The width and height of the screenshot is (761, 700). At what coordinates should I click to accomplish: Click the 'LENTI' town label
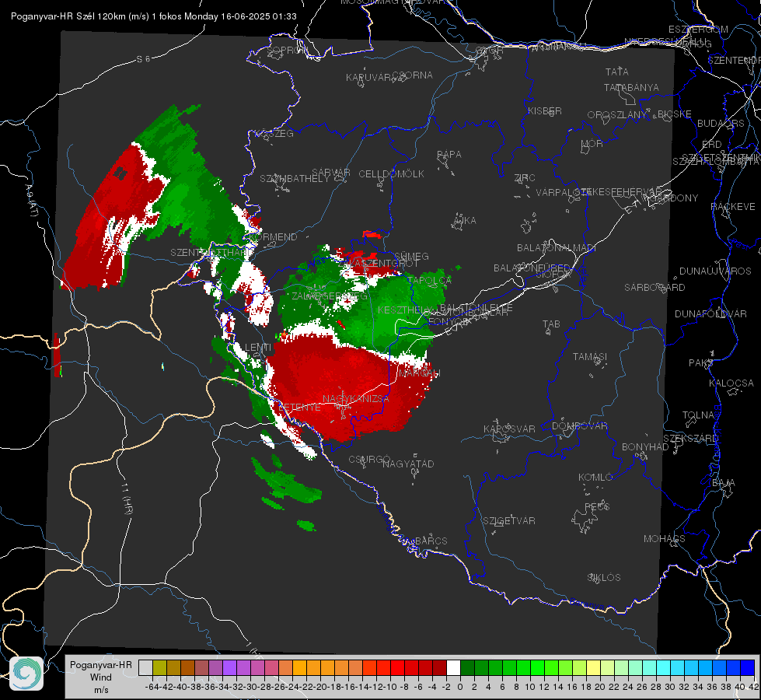pos(258,348)
